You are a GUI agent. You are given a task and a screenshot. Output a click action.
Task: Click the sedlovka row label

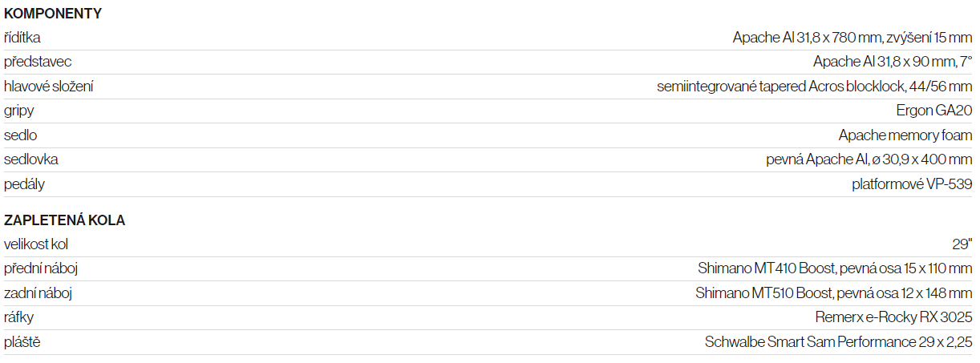pyautogui.click(x=31, y=159)
